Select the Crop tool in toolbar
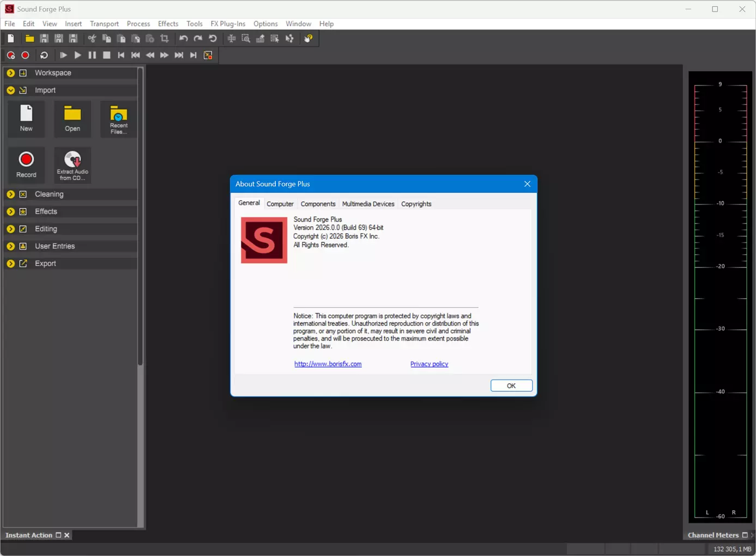The image size is (756, 556). (x=164, y=39)
